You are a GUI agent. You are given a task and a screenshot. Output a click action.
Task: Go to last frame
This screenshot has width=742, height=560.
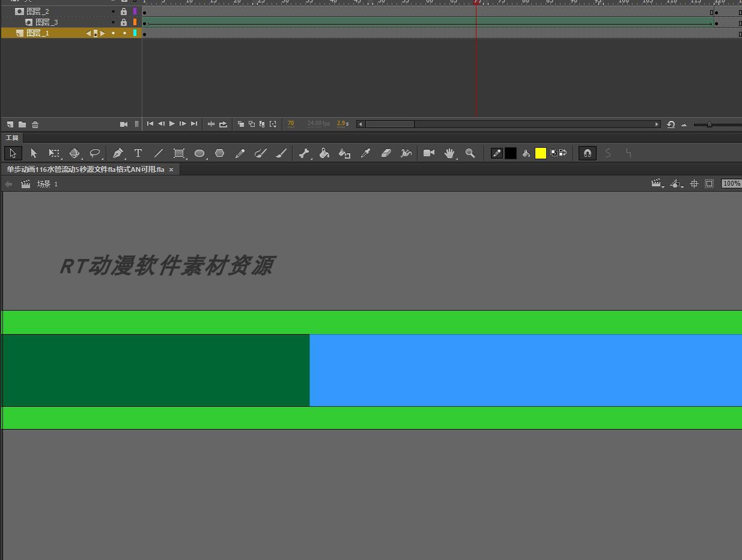(x=193, y=124)
